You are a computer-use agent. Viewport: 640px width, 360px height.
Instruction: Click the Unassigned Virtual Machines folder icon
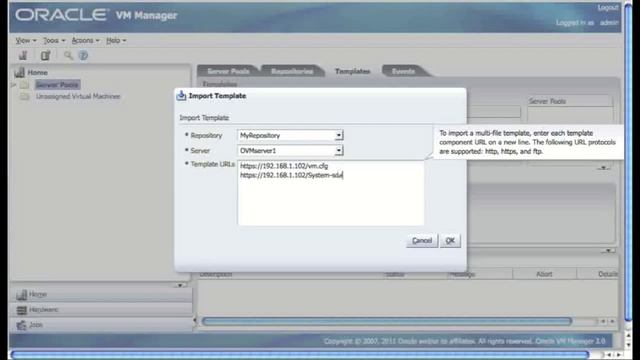[24, 96]
